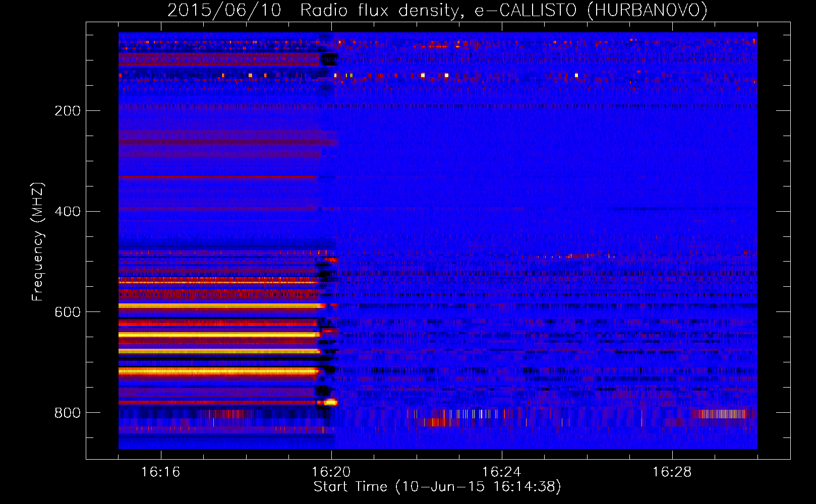816x504 pixels.
Task: Click the 200 frequency tick label
Action: 68,111
